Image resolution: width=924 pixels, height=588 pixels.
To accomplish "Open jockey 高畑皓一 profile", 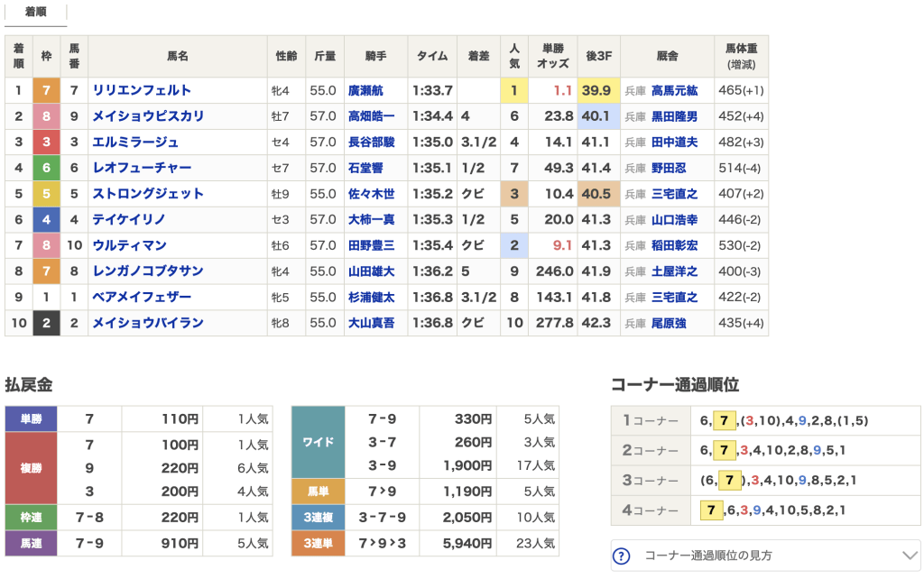I will 371,116.
